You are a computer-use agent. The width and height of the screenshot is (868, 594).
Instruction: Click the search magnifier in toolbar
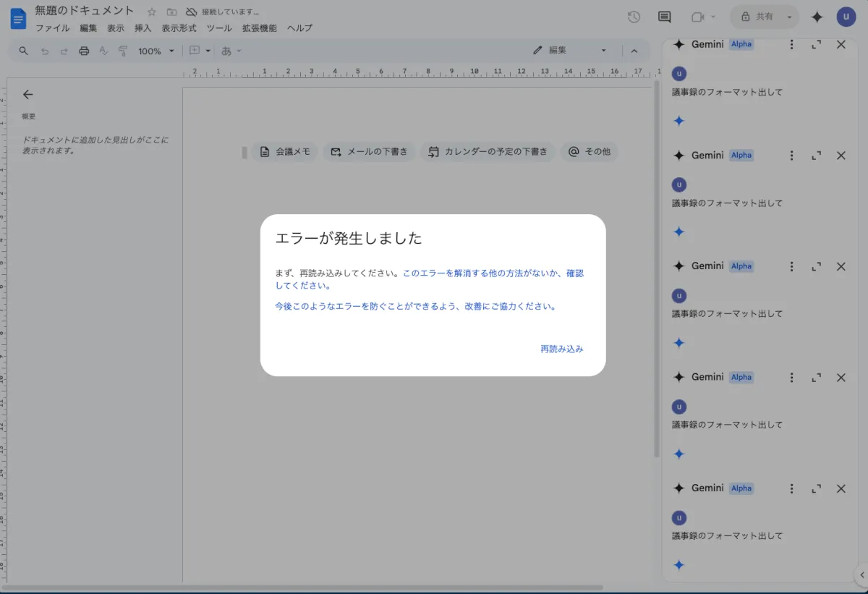24,51
